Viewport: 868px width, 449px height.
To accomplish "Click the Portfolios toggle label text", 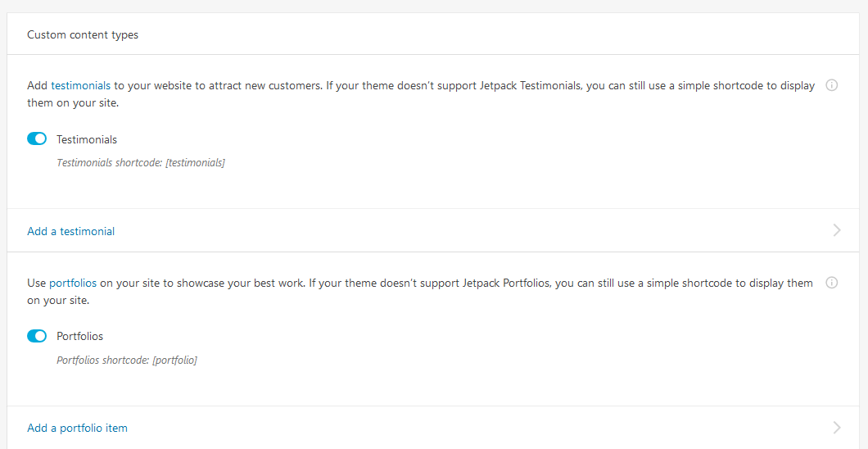I will 79,336.
